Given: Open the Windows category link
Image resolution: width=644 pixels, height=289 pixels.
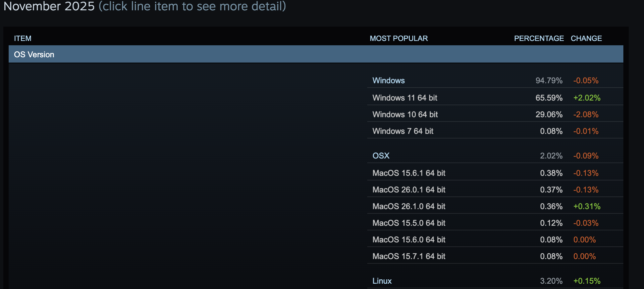Looking at the screenshot, I should (x=388, y=81).
